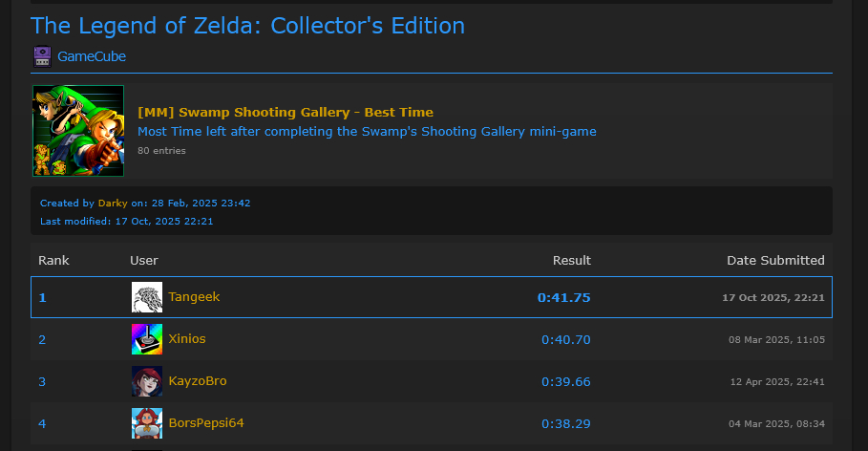Click the Zelda game badge thumbnail
This screenshot has height=451, width=868.
(78, 131)
